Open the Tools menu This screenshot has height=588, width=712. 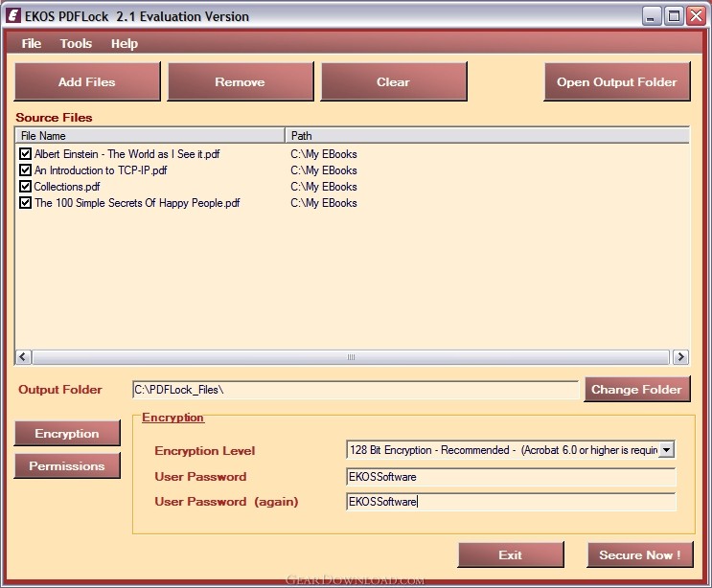(76, 43)
